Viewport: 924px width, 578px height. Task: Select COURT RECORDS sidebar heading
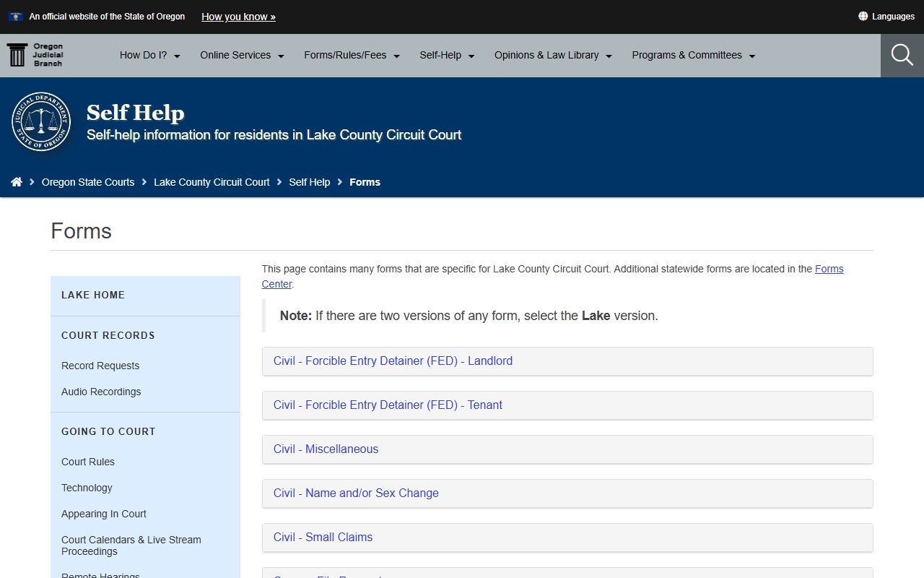(x=108, y=335)
